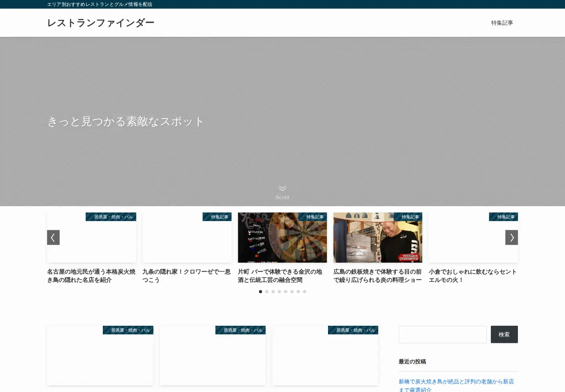
Task: Select the fifth carousel pagination dot
Action: 286,292
